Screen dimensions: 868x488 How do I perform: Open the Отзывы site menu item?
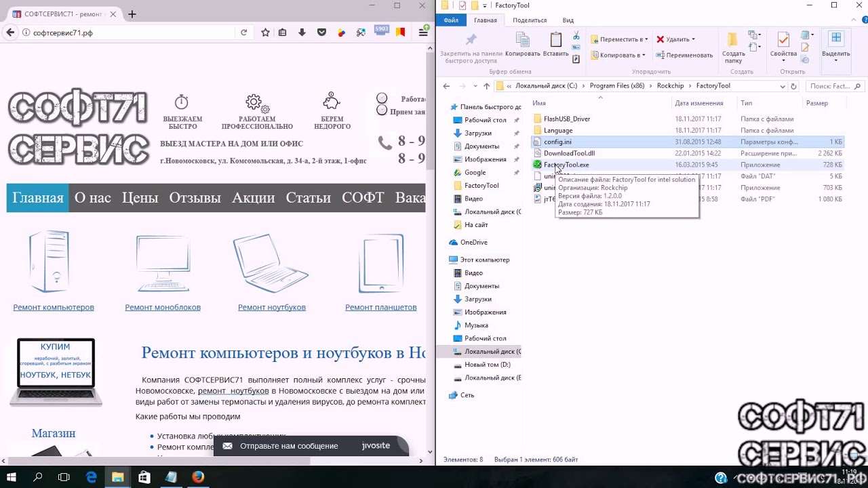tap(195, 198)
